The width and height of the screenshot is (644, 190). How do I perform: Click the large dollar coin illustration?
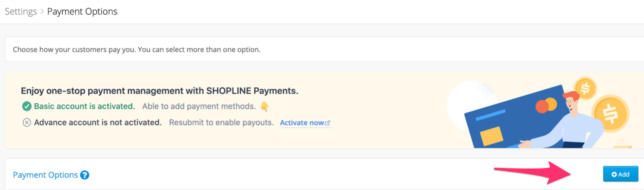[610, 113]
